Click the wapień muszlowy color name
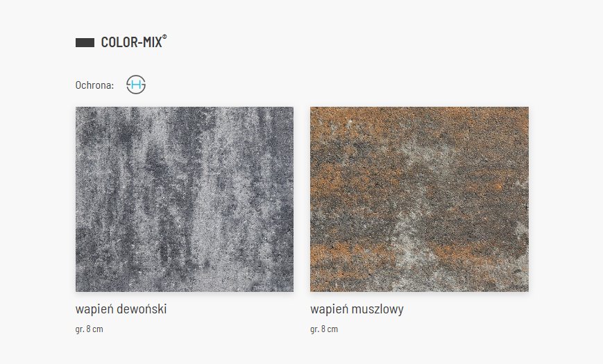This screenshot has height=364, width=603. pos(357,309)
